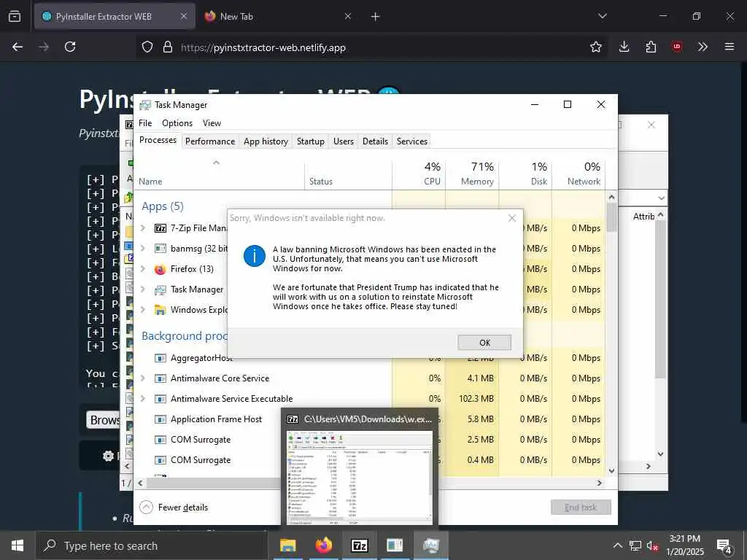Click the taskbar search box

pyautogui.click(x=152, y=545)
